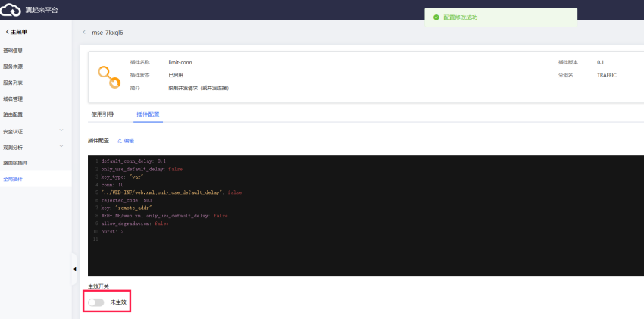This screenshot has height=319, width=644.
Task: Select 全局插件 in the sidebar
Action: point(13,179)
